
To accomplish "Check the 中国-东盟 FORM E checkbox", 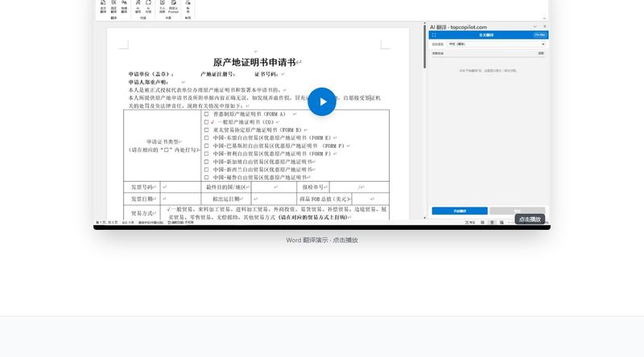I will click(206, 137).
